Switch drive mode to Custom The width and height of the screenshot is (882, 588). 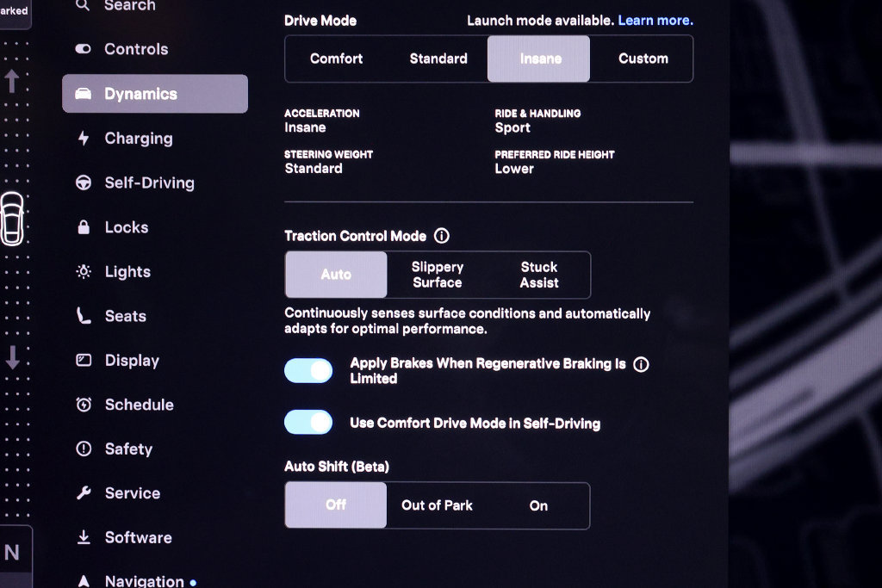(x=643, y=59)
